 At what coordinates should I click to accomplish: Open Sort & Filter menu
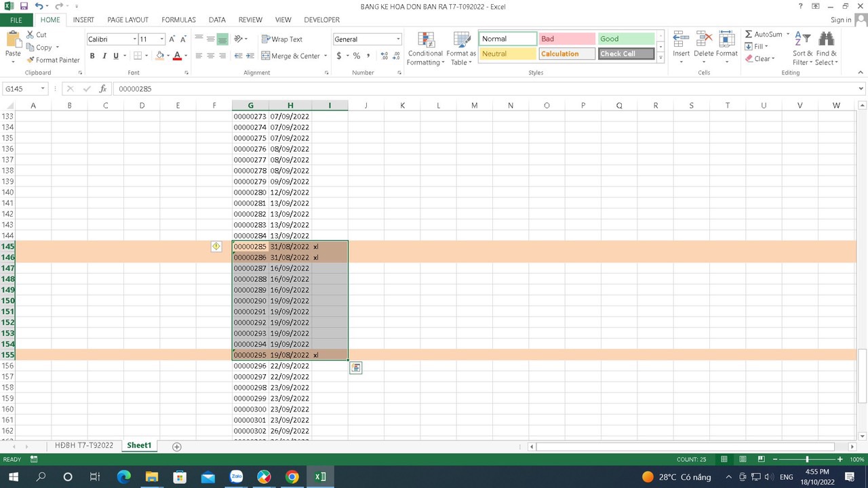tap(802, 49)
